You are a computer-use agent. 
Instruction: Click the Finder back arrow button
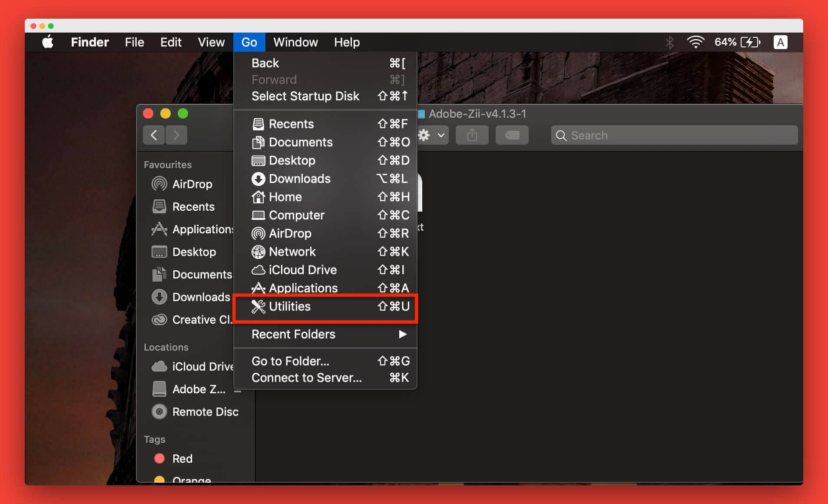(x=154, y=135)
